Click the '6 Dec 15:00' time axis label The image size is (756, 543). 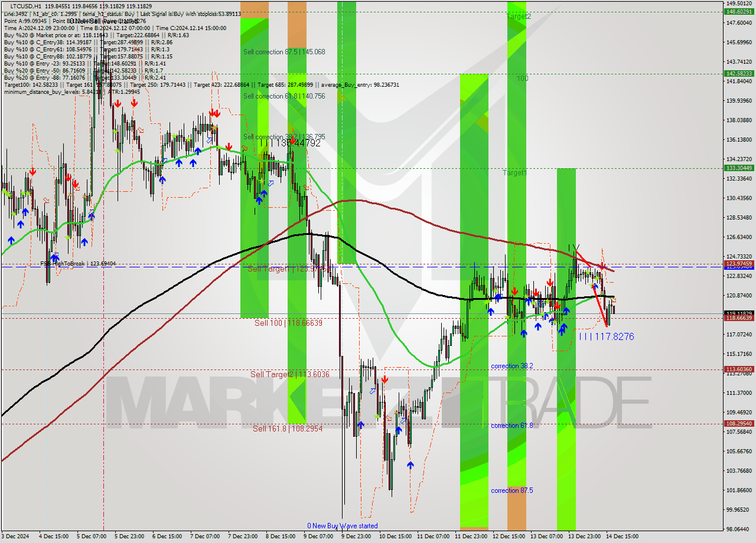tap(167, 537)
